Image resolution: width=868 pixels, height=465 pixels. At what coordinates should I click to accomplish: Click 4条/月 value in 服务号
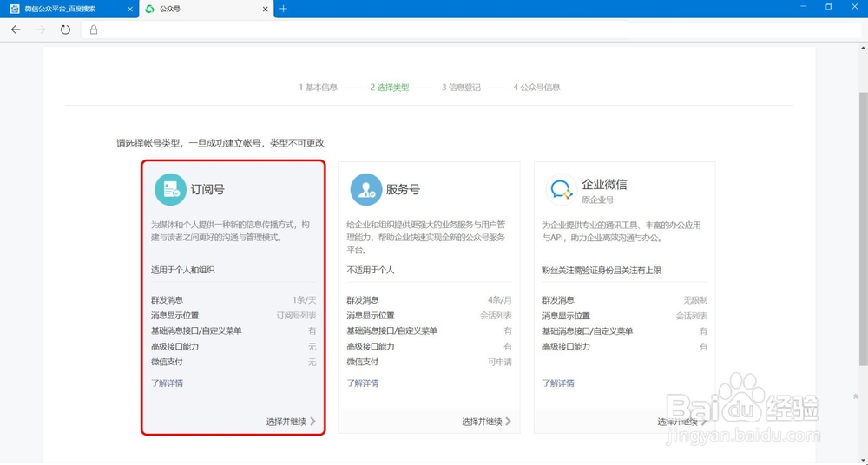pyautogui.click(x=500, y=300)
